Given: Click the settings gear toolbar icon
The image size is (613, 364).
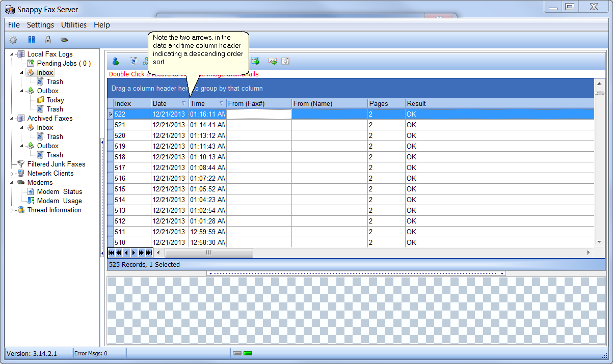Looking at the screenshot, I should pos(13,40).
